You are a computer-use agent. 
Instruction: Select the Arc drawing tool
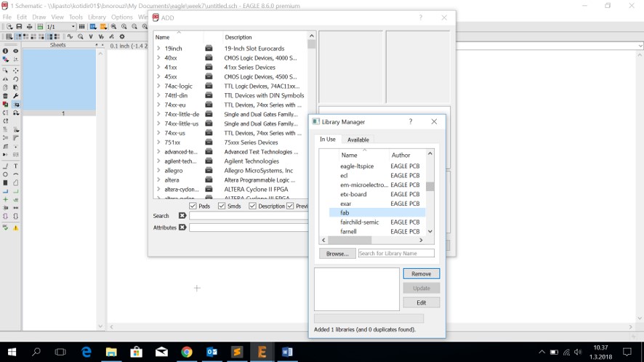15,174
